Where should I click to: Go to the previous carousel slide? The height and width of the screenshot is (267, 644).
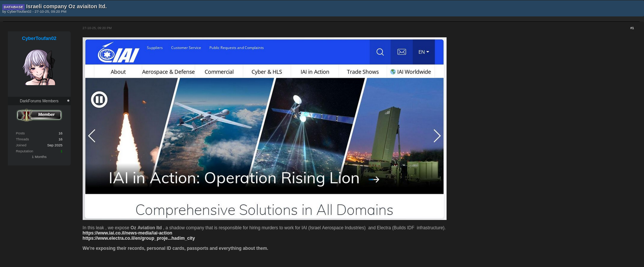92,136
